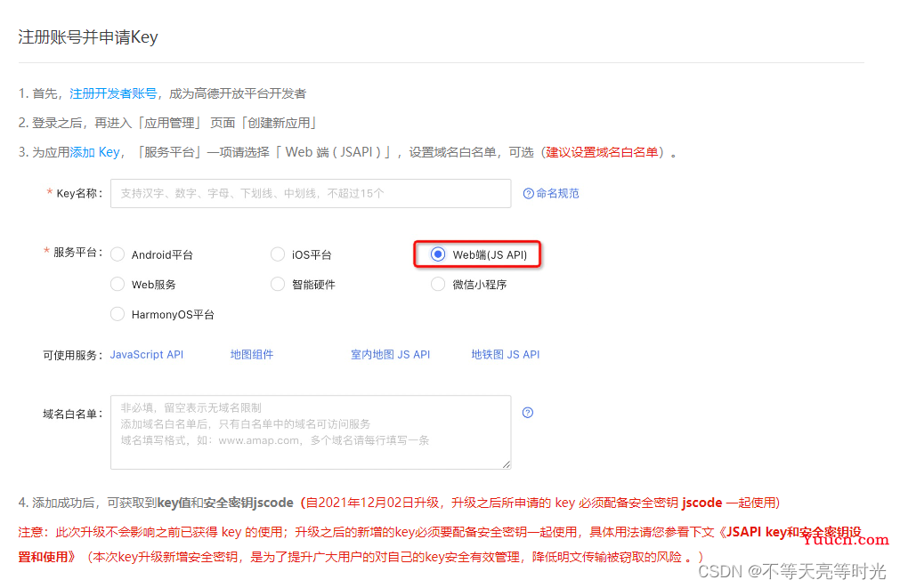Open the 添加 Key link

[x=94, y=152]
